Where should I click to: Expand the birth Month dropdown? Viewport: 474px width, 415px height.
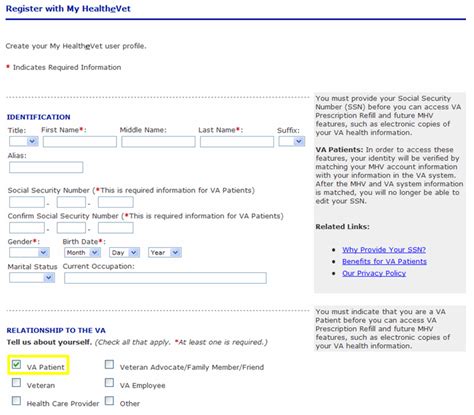(x=82, y=252)
